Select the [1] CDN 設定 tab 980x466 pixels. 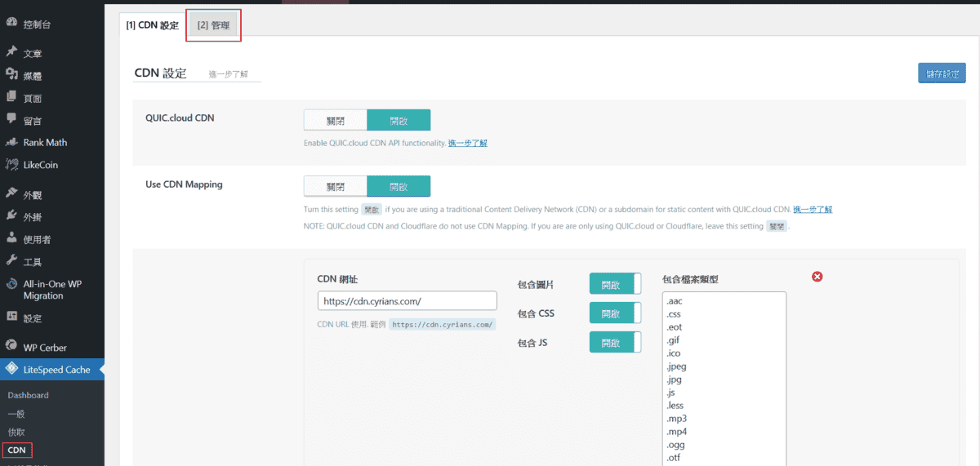pos(152,25)
